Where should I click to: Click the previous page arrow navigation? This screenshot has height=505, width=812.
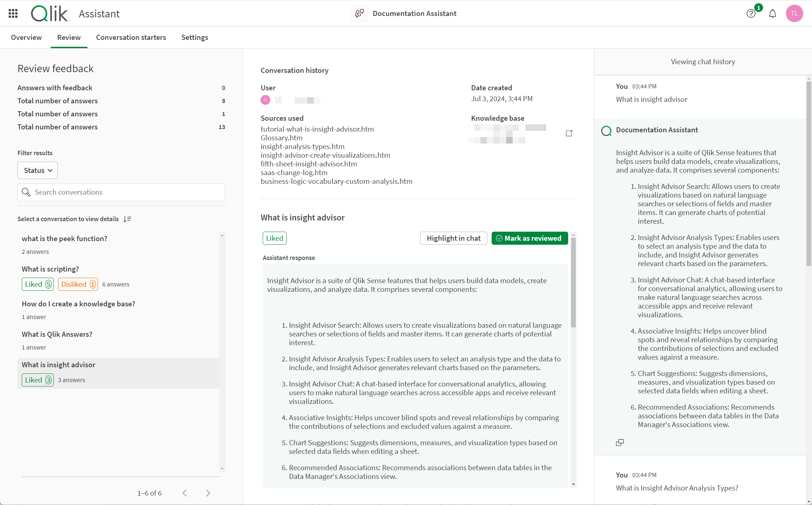[185, 493]
